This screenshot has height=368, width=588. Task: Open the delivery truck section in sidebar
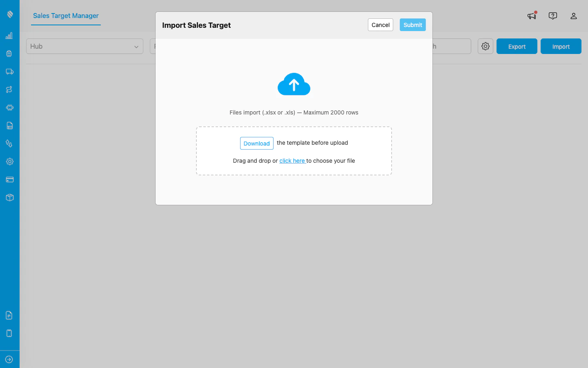pos(9,72)
